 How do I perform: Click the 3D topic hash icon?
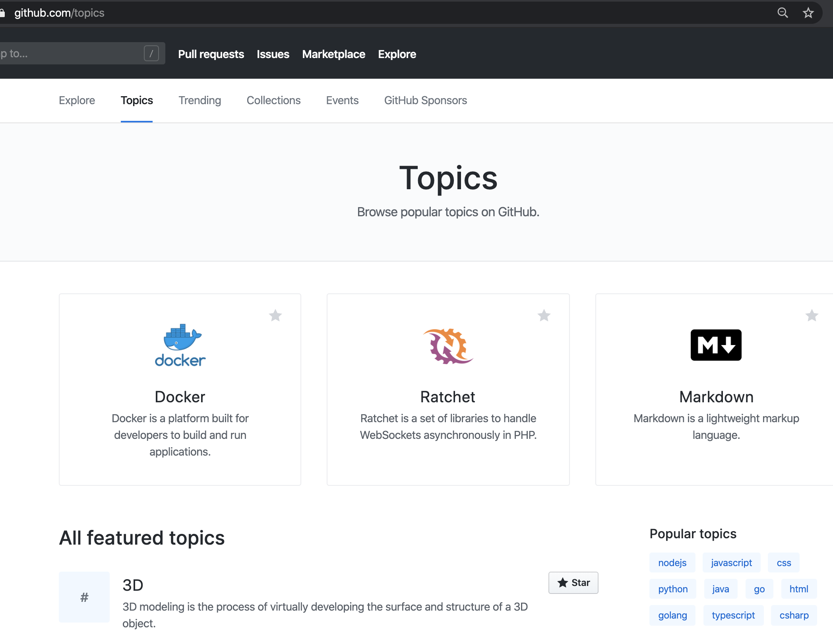84,597
